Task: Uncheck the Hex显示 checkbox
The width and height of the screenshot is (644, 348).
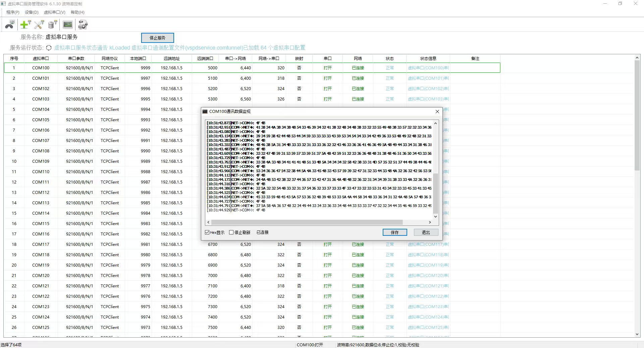Action: tap(207, 232)
